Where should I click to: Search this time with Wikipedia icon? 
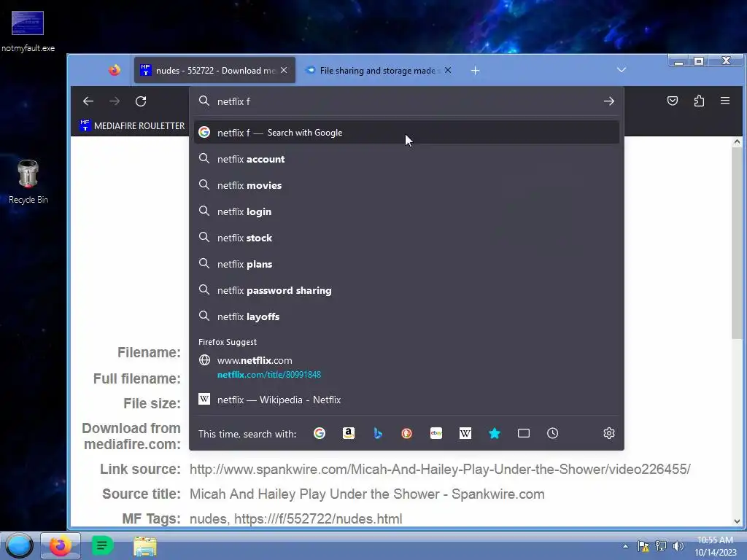coord(465,433)
